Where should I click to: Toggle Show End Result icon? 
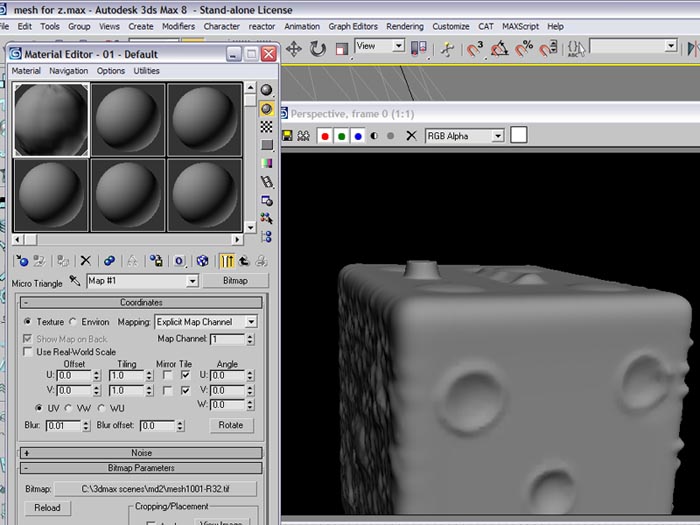[227, 261]
